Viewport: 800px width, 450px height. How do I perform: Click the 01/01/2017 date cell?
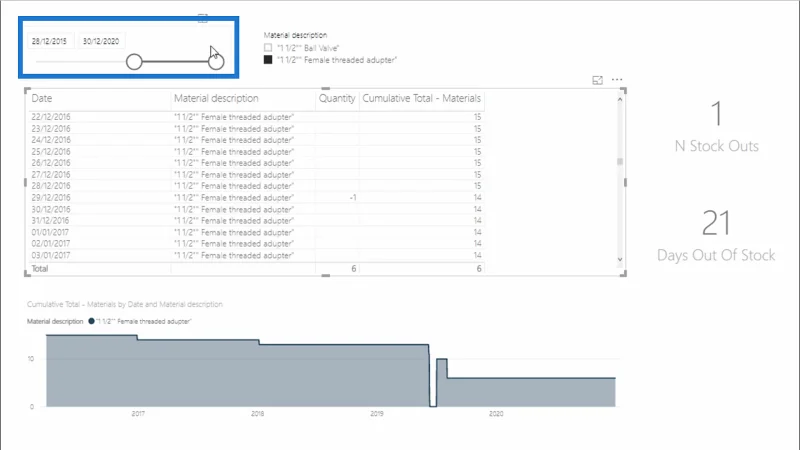coord(50,232)
